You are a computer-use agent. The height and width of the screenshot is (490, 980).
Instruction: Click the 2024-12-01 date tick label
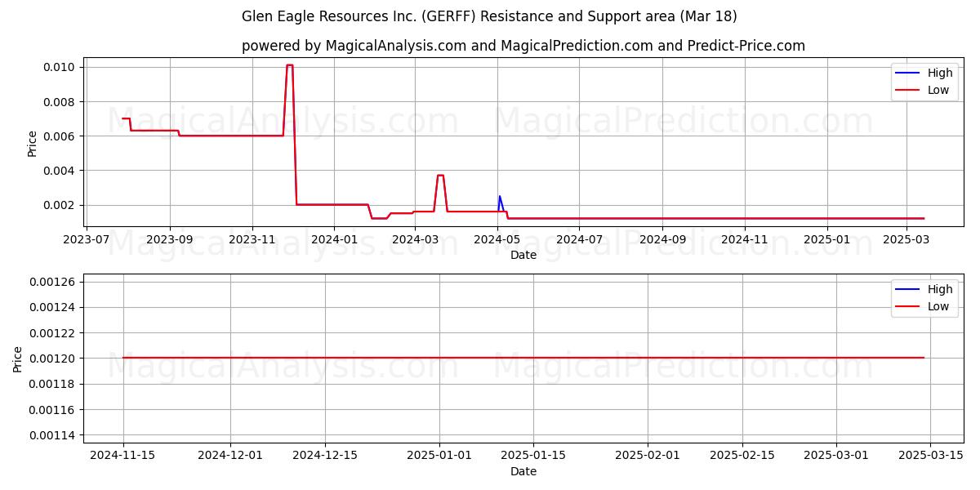point(230,457)
